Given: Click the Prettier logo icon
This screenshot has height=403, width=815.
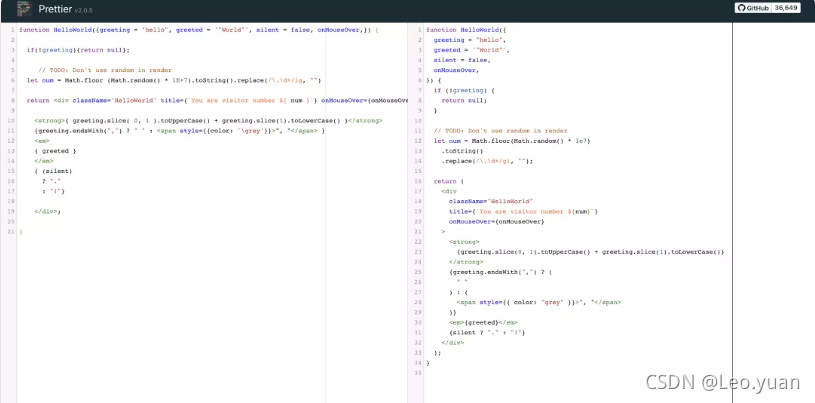Looking at the screenshot, I should (x=24, y=9).
